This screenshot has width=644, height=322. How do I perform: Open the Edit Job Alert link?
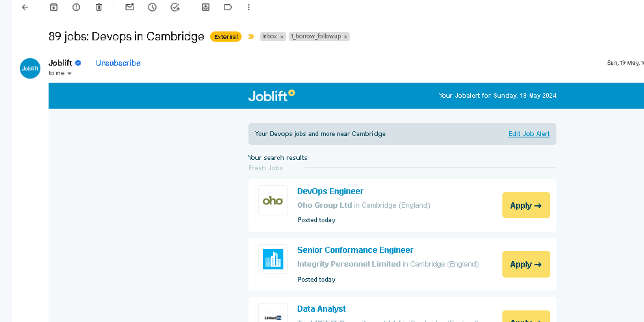529,134
